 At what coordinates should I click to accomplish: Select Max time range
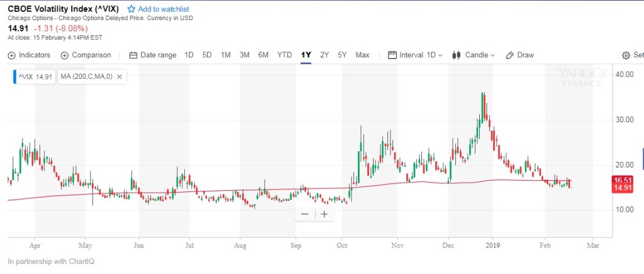pos(362,55)
